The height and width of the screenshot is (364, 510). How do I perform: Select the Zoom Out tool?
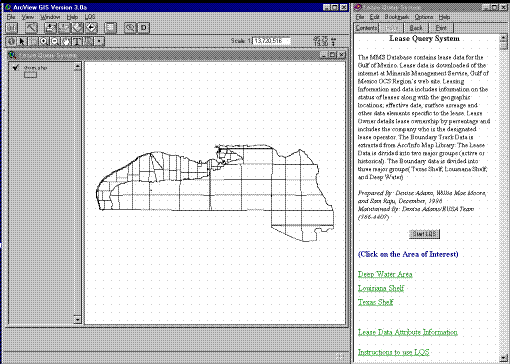pyautogui.click(x=55, y=41)
